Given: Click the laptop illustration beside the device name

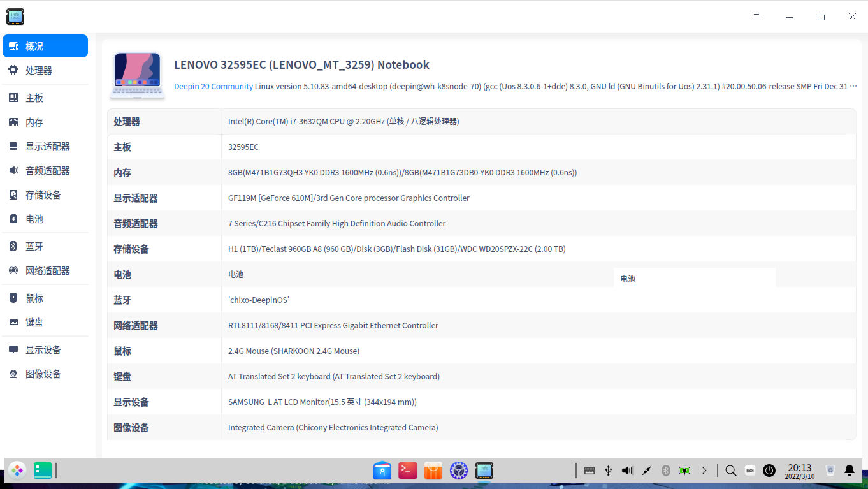Looking at the screenshot, I should 137,75.
